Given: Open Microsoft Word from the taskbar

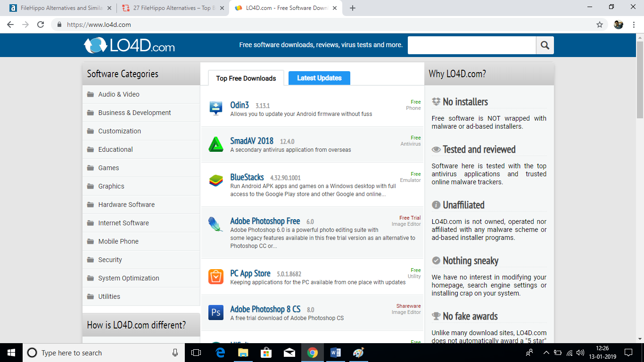Looking at the screenshot, I should [336, 353].
